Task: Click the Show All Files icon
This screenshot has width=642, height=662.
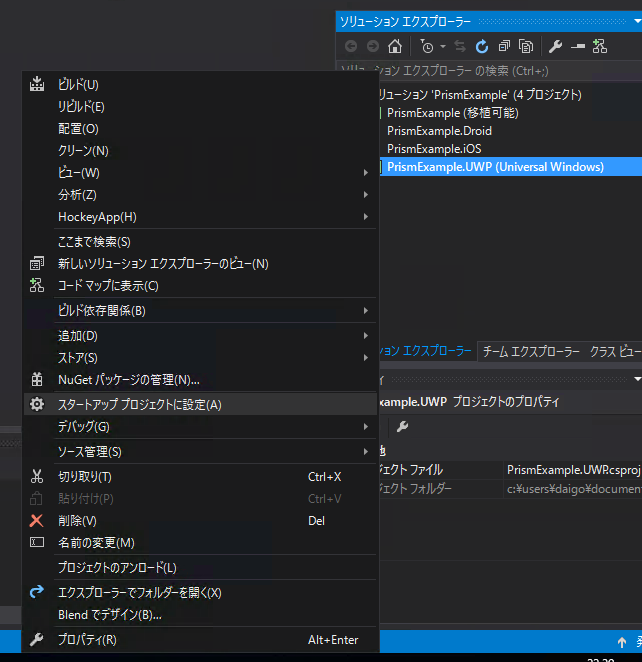Action: coord(526,46)
